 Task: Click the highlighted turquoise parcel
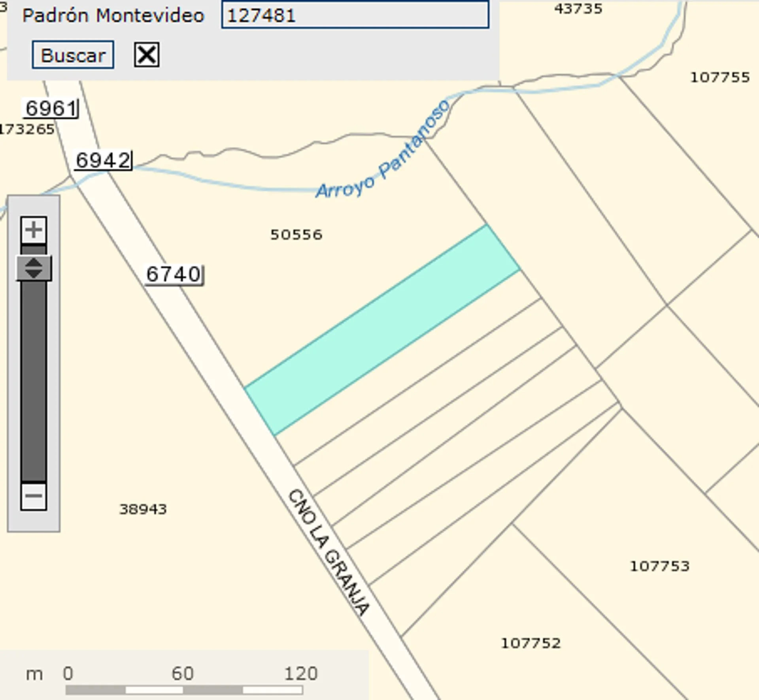click(x=381, y=330)
